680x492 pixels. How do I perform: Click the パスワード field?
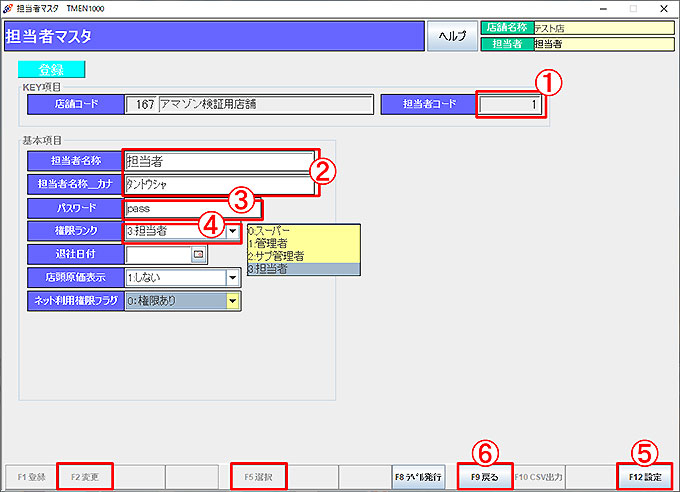(x=193, y=209)
